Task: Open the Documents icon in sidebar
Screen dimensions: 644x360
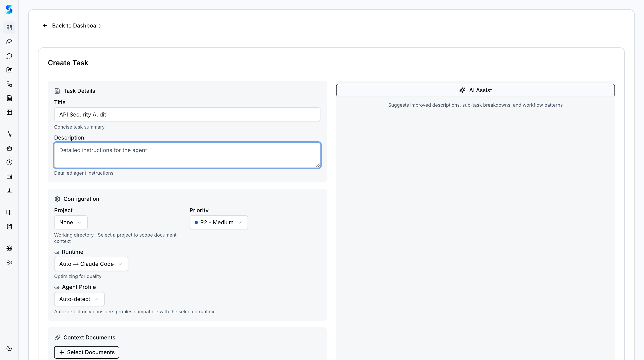Action: 9,98
